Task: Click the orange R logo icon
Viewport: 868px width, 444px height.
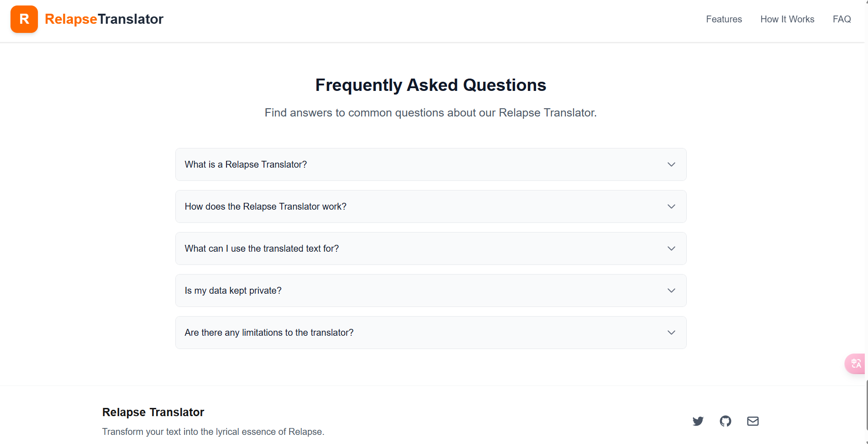Action: pos(24,19)
